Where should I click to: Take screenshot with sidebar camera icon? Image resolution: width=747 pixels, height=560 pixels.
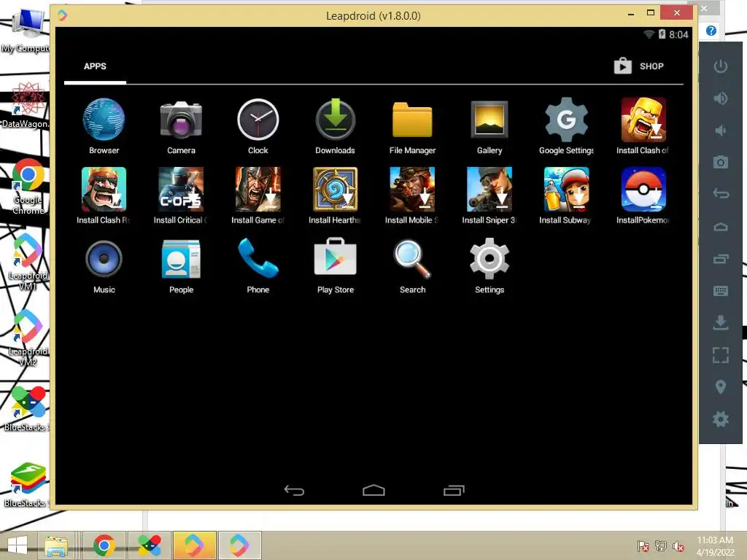[720, 163]
